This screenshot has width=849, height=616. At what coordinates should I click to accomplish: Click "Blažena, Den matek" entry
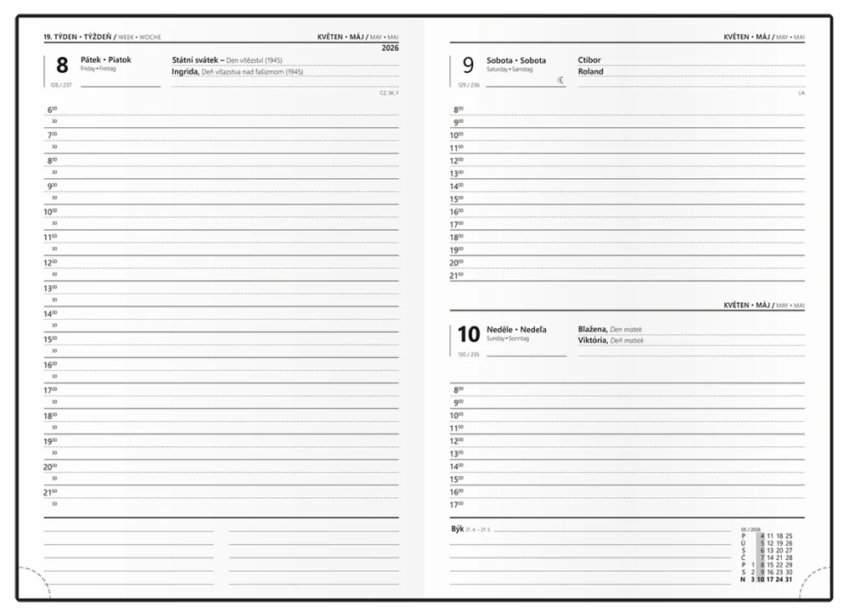point(610,329)
